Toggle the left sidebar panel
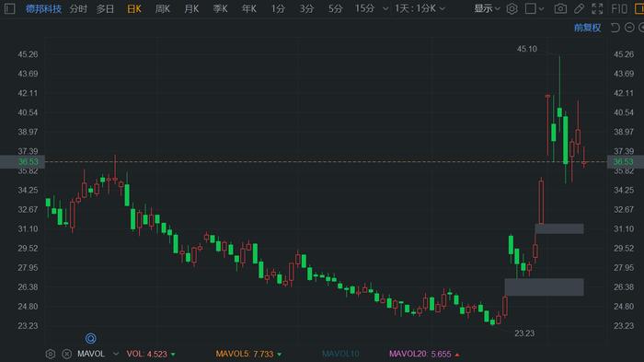Viewport: 644px width, 362px height. (9, 8)
